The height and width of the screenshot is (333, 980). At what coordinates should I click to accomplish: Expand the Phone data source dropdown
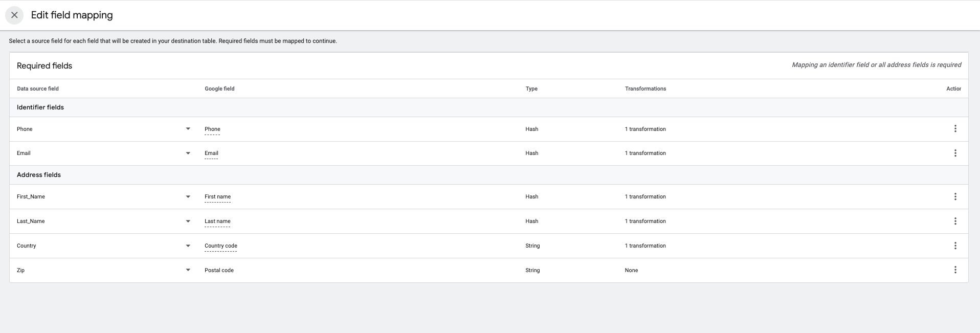188,129
